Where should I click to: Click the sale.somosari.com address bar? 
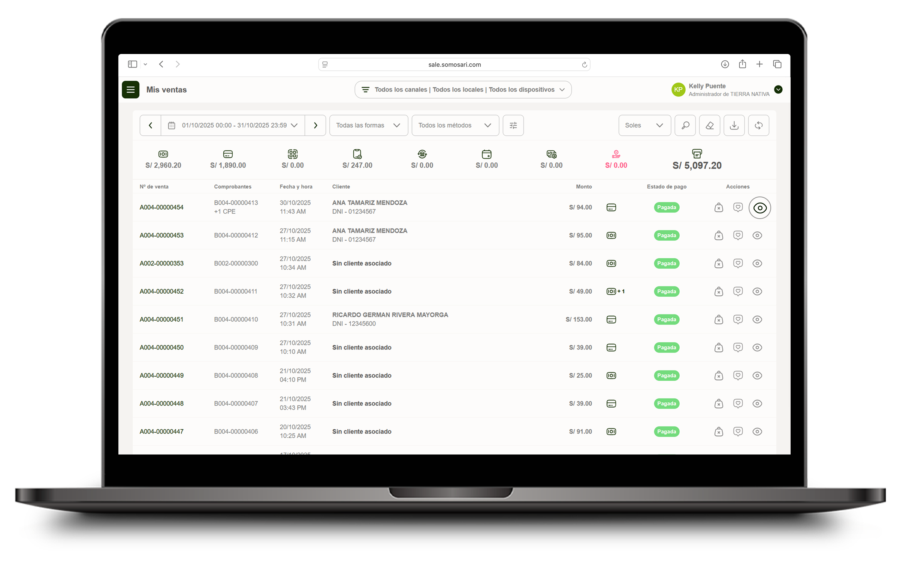(454, 64)
